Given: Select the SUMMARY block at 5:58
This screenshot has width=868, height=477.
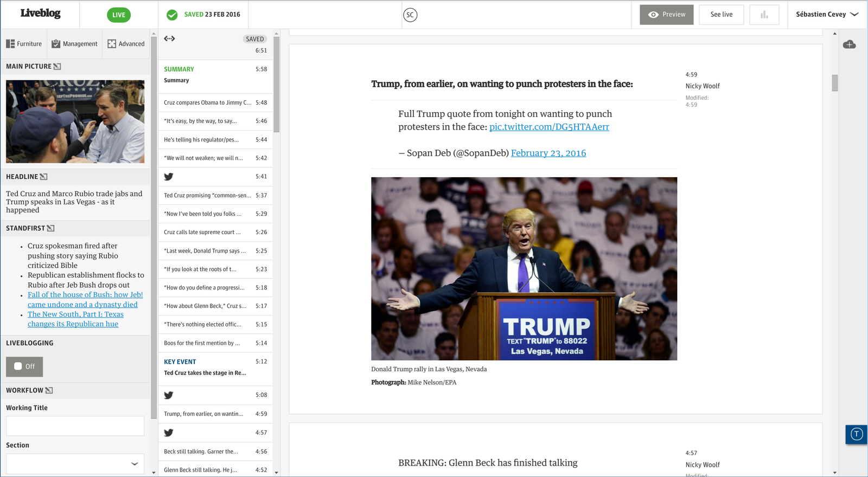Looking at the screenshot, I should 215,76.
